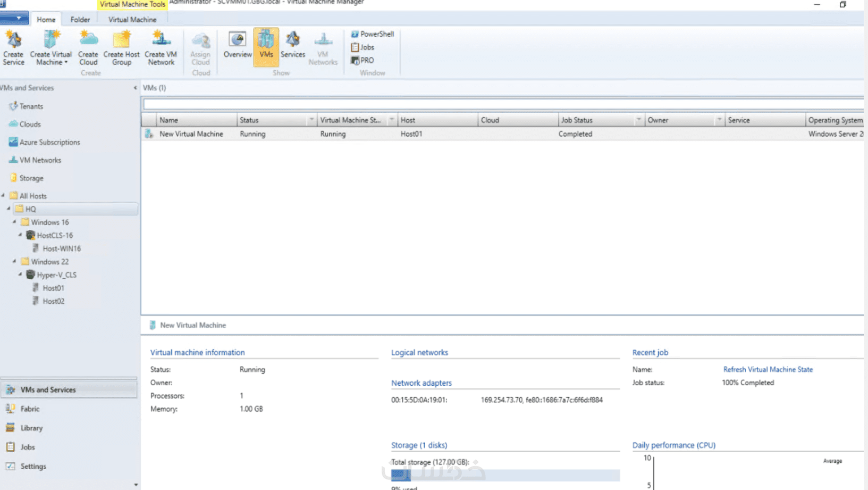
Task: Select Tenants in the navigation pane
Action: pyautogui.click(x=26, y=106)
